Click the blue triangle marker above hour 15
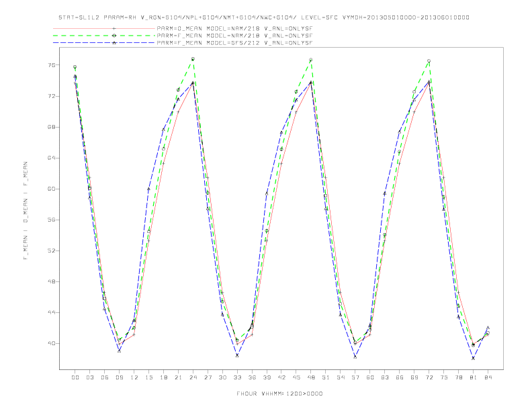 (148, 189)
